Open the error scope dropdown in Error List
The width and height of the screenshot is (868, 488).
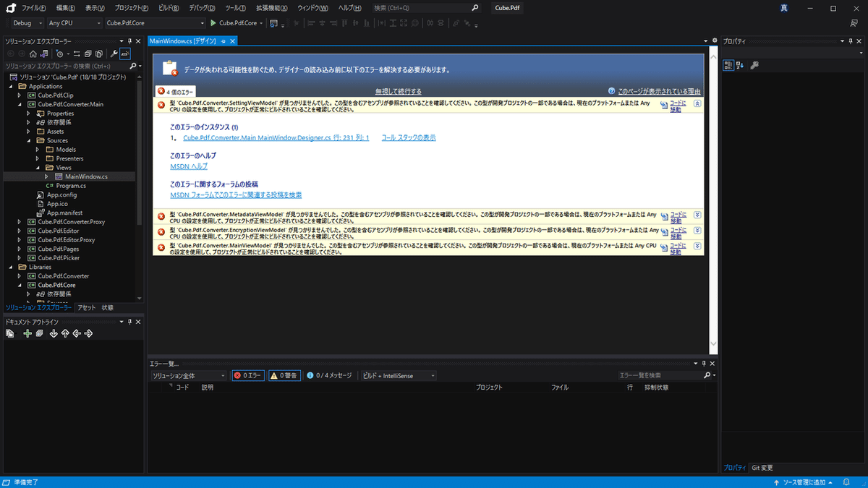click(x=188, y=376)
